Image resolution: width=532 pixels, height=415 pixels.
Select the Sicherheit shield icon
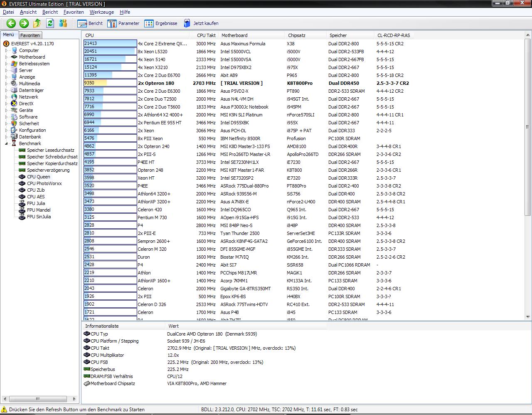pos(15,124)
